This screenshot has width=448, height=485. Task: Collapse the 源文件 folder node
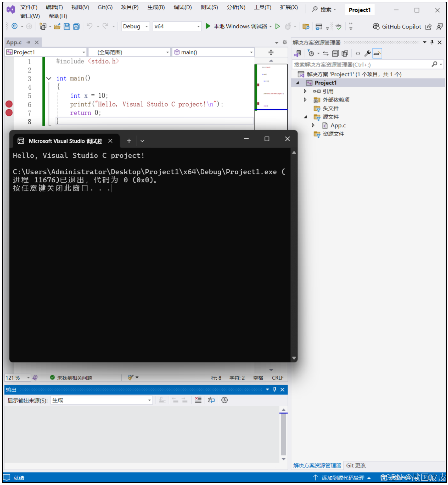point(305,117)
